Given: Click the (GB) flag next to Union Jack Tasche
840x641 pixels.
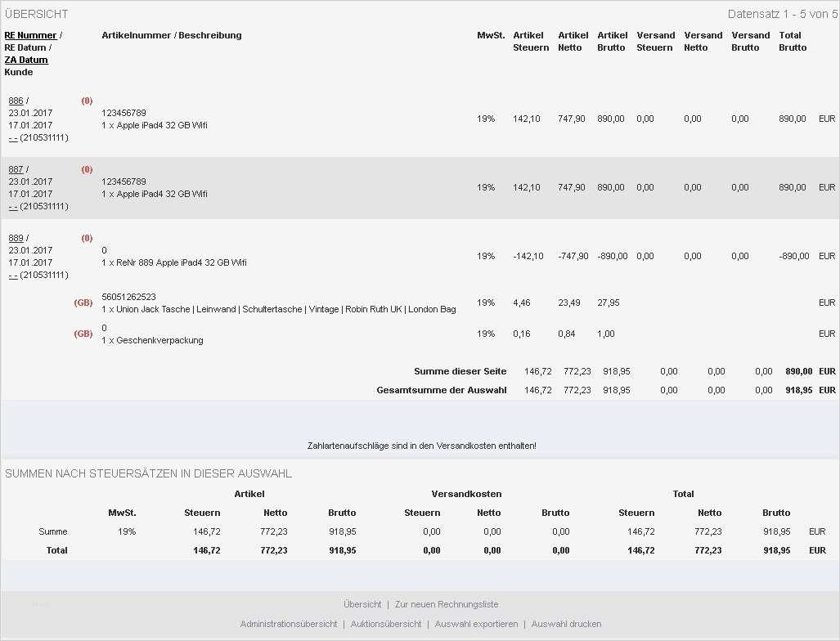Looking at the screenshot, I should [x=83, y=303].
